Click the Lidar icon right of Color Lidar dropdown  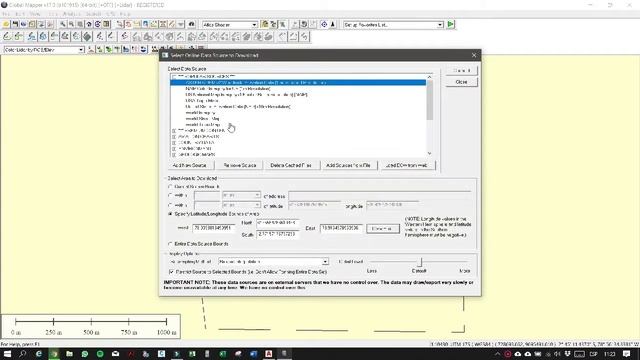[91, 50]
